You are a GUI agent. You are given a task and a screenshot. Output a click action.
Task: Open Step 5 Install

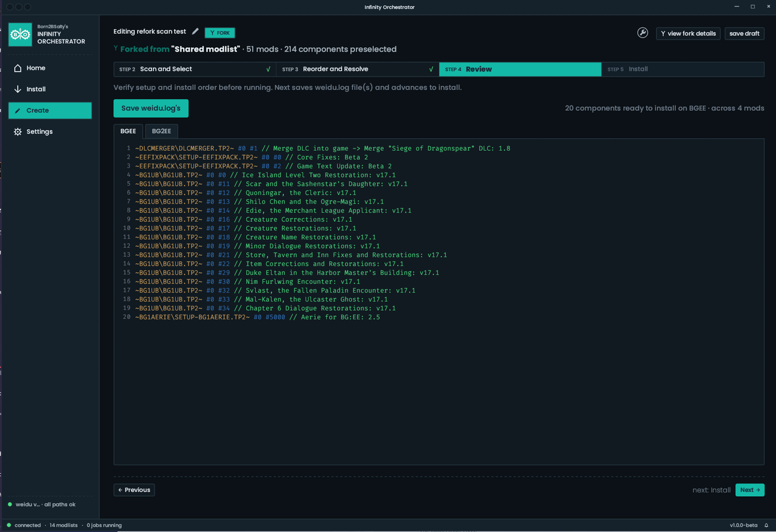pos(683,69)
